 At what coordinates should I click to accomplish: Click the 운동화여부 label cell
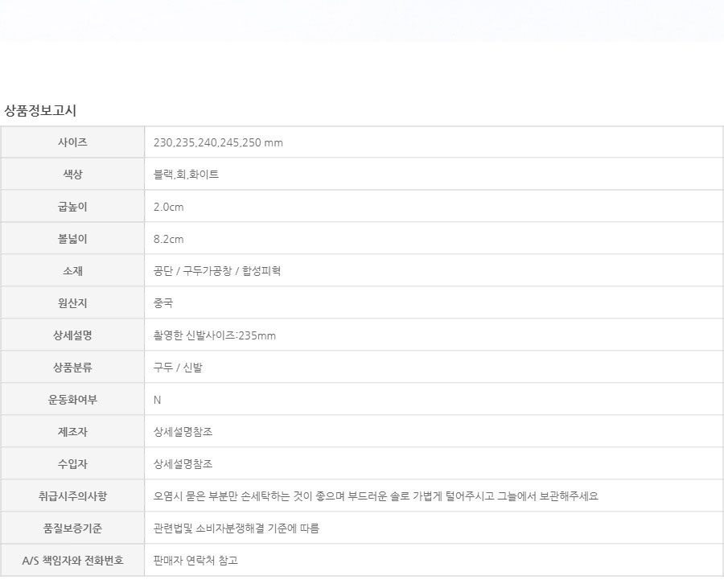click(72, 400)
